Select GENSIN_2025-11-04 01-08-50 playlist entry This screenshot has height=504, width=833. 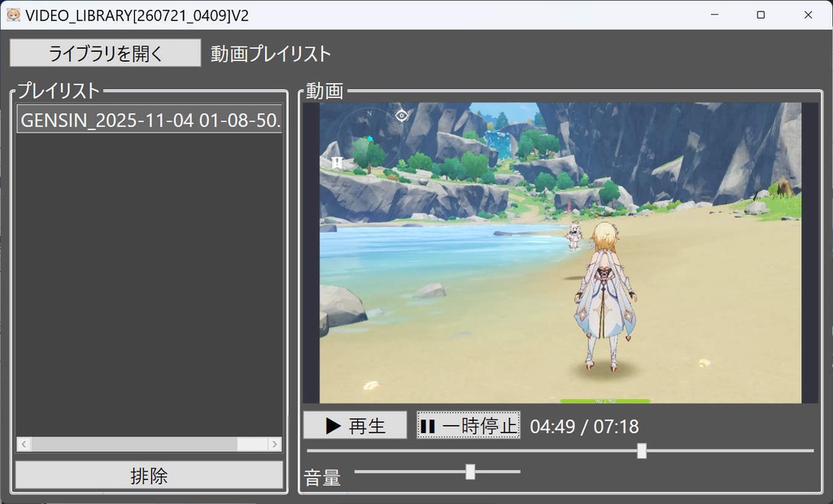pos(150,119)
